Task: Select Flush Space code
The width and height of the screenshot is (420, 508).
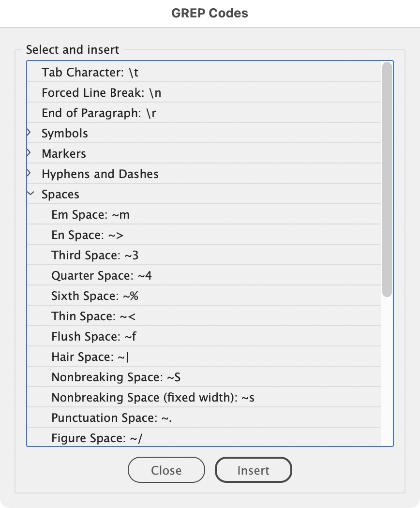Action: (x=94, y=337)
